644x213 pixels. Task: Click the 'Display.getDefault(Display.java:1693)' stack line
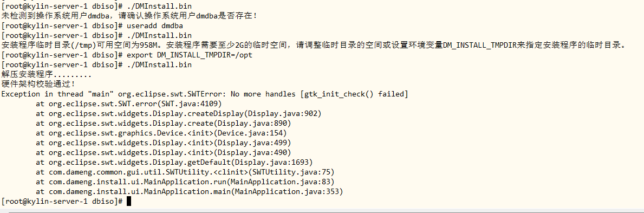(174, 163)
